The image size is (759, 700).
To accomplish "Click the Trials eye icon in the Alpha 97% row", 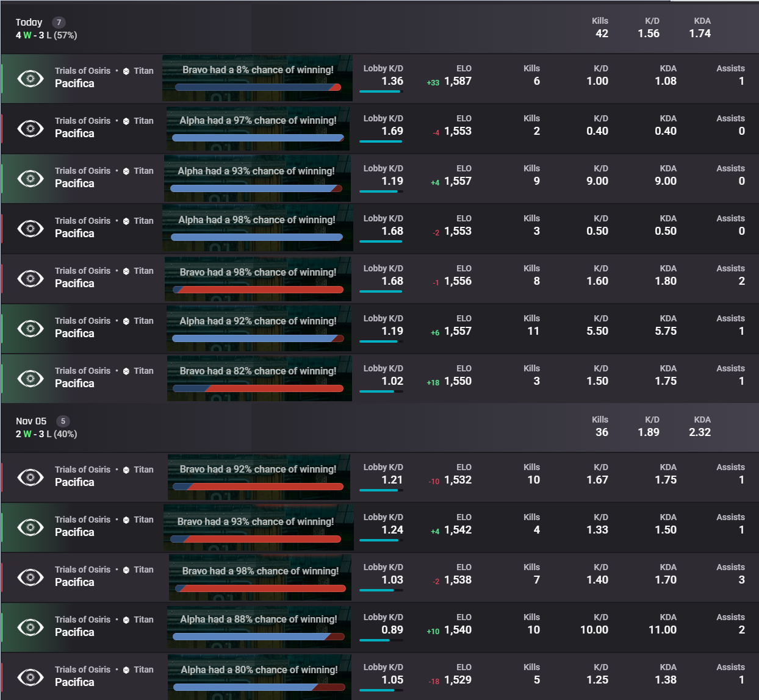I will click(x=31, y=128).
